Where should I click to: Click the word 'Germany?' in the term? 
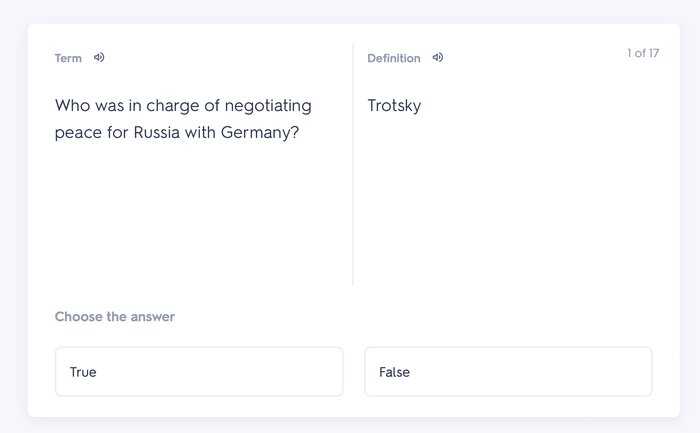pyautogui.click(x=260, y=133)
